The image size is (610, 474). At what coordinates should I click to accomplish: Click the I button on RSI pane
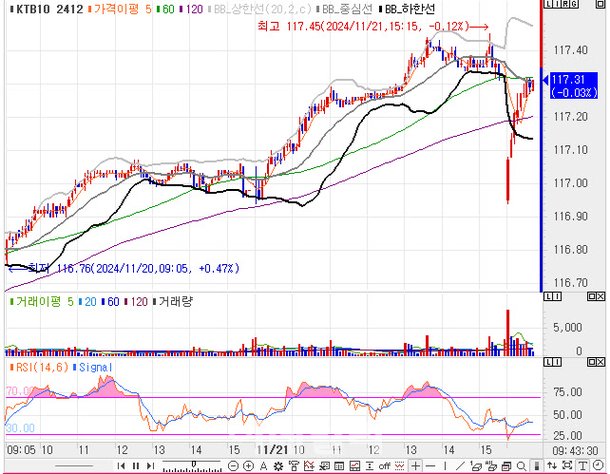(x=557, y=362)
